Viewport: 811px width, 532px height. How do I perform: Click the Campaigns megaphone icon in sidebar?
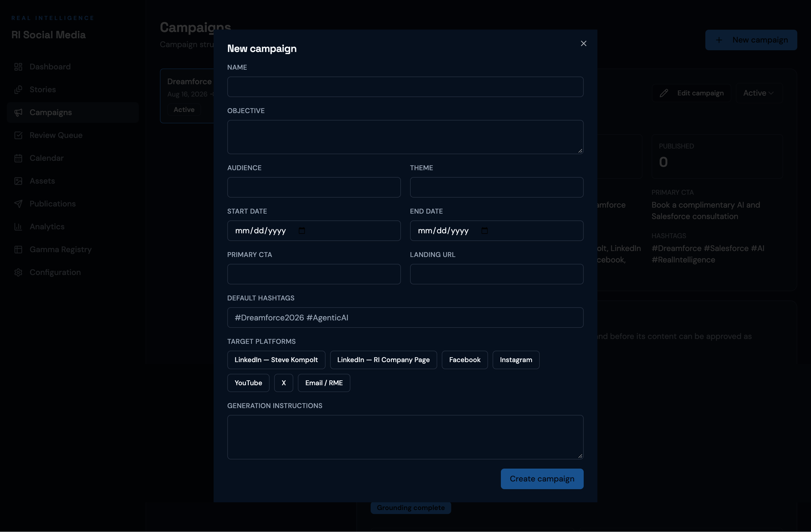click(x=18, y=113)
